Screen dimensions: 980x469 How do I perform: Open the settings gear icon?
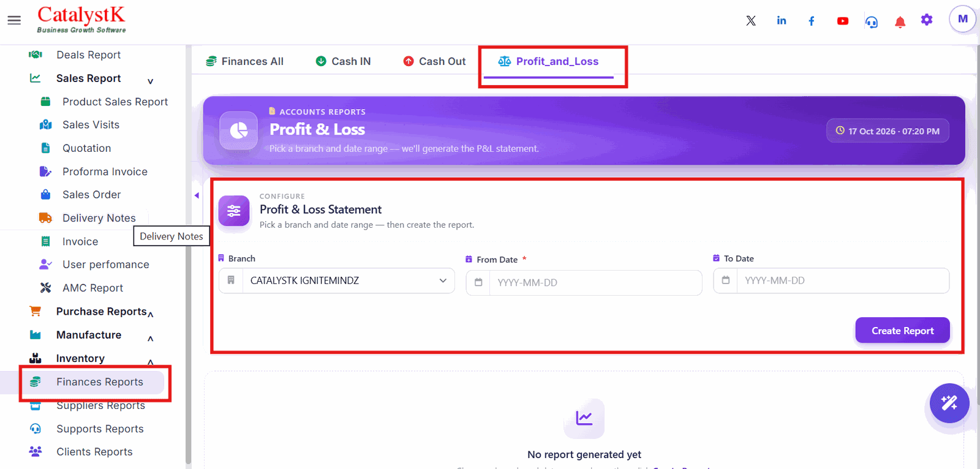pyautogui.click(x=927, y=20)
